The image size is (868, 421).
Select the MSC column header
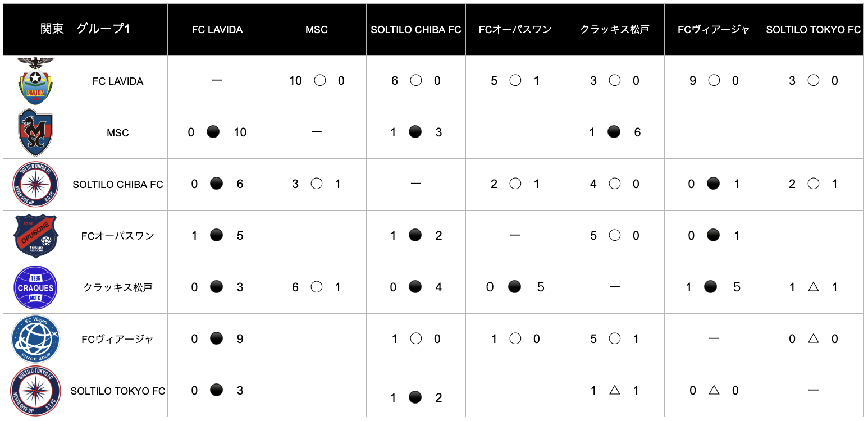[317, 30]
